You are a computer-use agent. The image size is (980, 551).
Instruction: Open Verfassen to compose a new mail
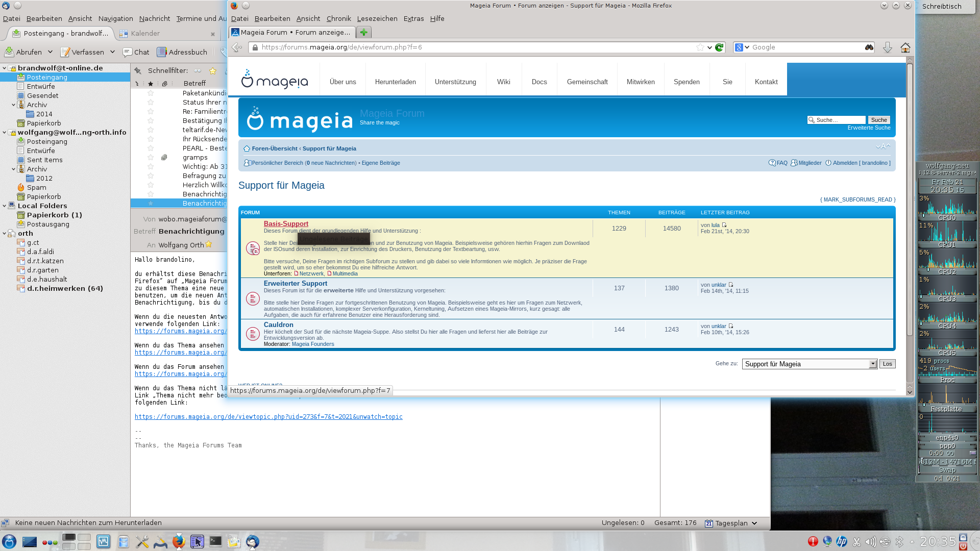(82, 52)
